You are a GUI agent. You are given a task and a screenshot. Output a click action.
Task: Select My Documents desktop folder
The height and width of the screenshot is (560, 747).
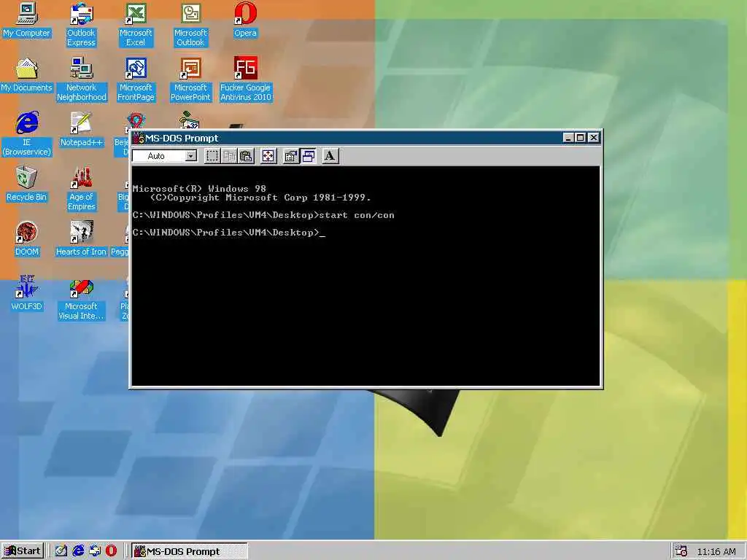[x=27, y=75]
